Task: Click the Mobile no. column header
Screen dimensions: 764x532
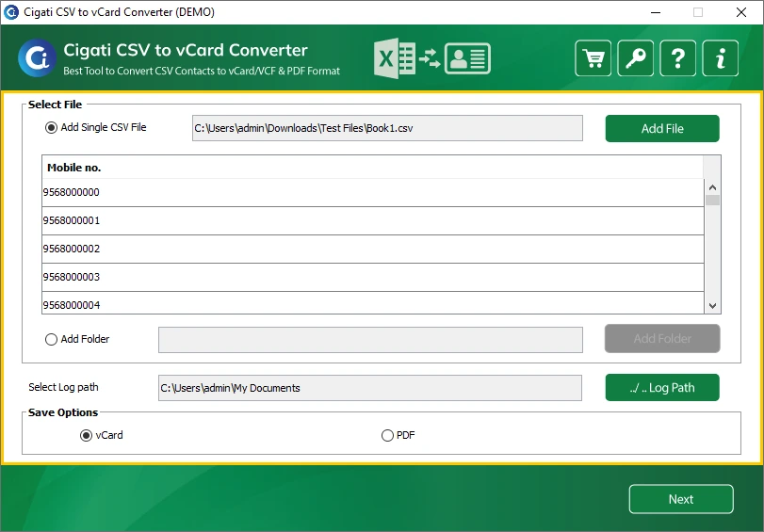Action: [373, 167]
